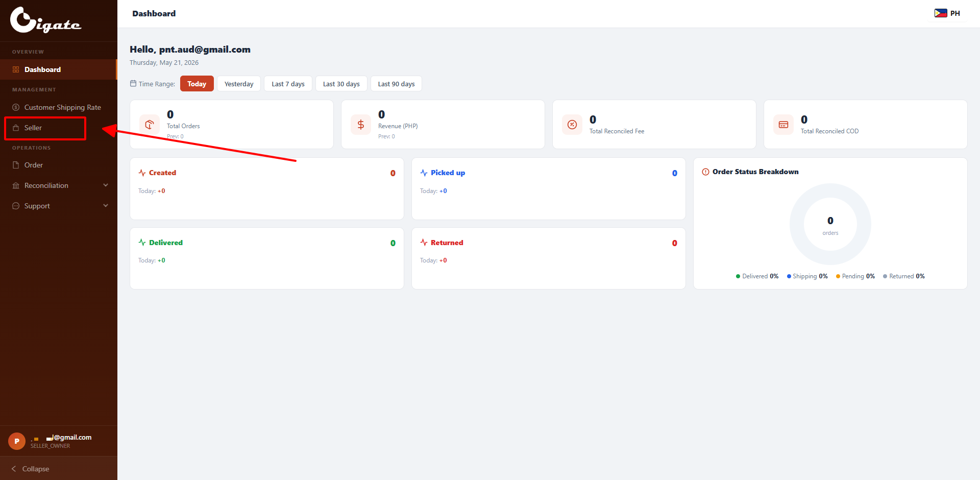Select the Today time range
Viewport: 980px width, 480px height.
click(x=197, y=84)
